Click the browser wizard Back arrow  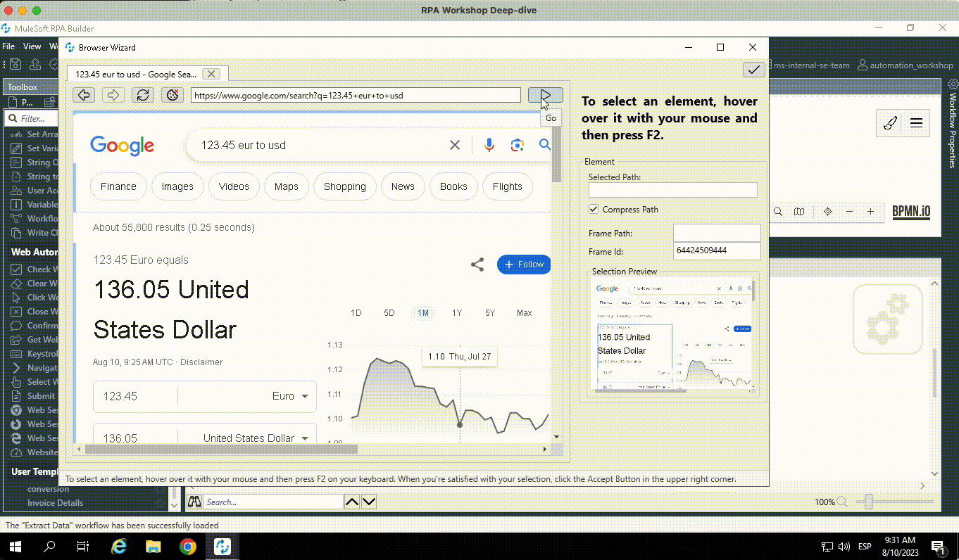point(84,95)
